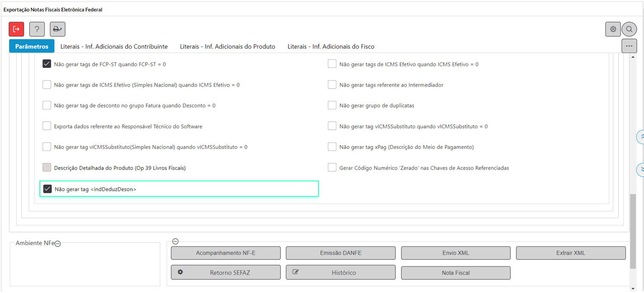Uncheck Não gerar tag indDeduzDeson
644x293 pixels.
point(48,189)
